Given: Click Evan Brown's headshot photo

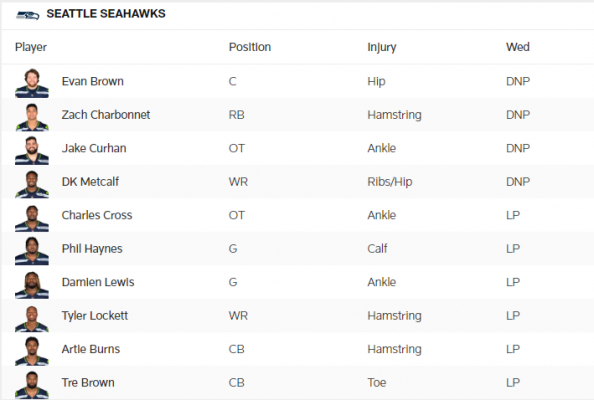Looking at the screenshot, I should (x=32, y=83).
